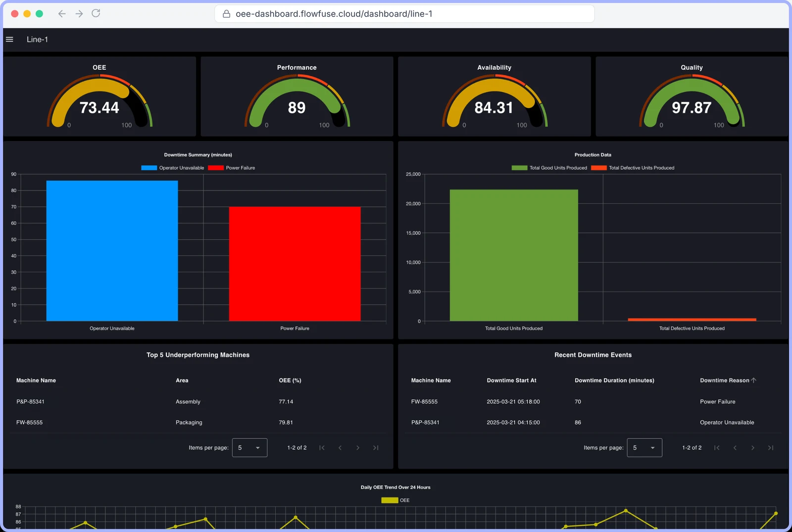Go back with browser back arrow
This screenshot has height=532, width=792.
(x=62, y=14)
